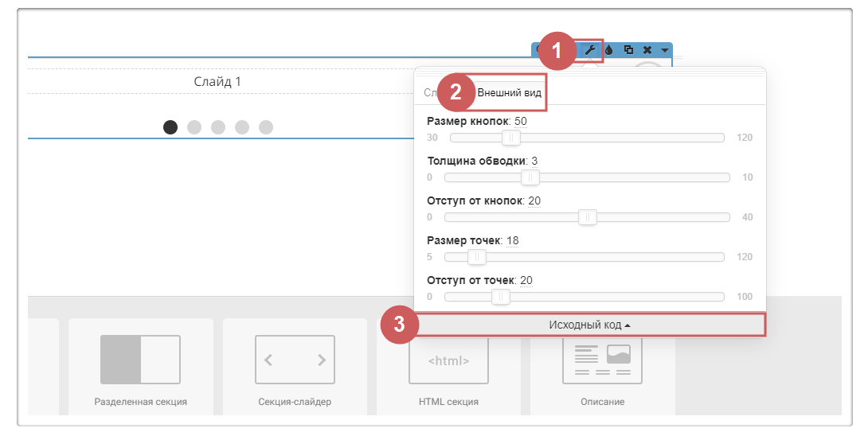The image size is (868, 436).
Task: Click the Размер кнопок slider handle
Action: coord(511,138)
